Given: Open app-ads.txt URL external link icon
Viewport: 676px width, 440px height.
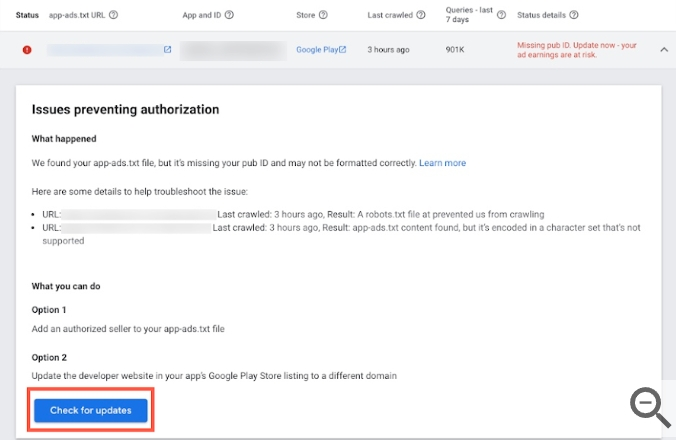Looking at the screenshot, I should (167, 50).
